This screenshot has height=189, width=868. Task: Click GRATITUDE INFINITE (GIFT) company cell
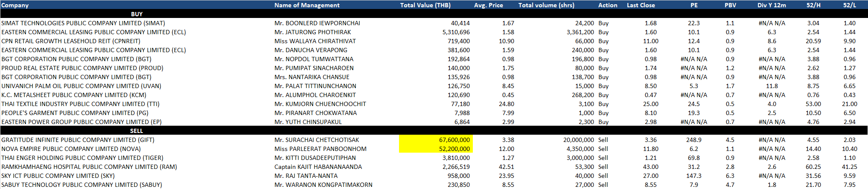click(x=78, y=140)
